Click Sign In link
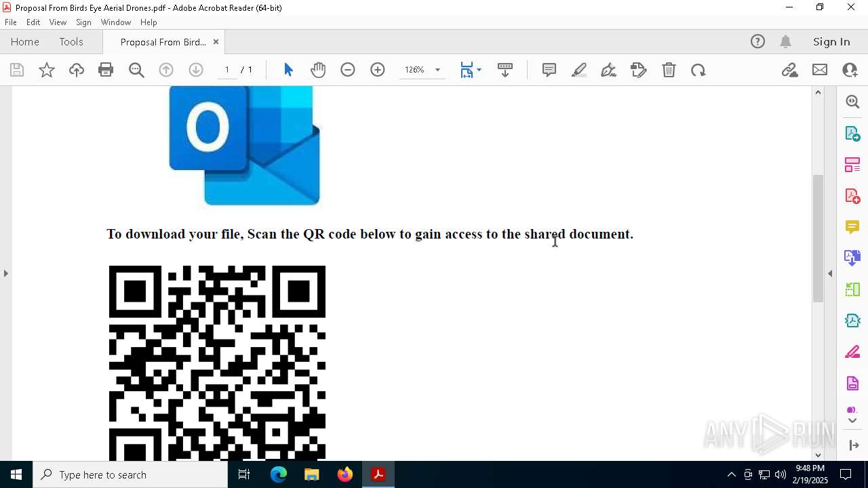Viewport: 868px width, 488px height. click(831, 42)
